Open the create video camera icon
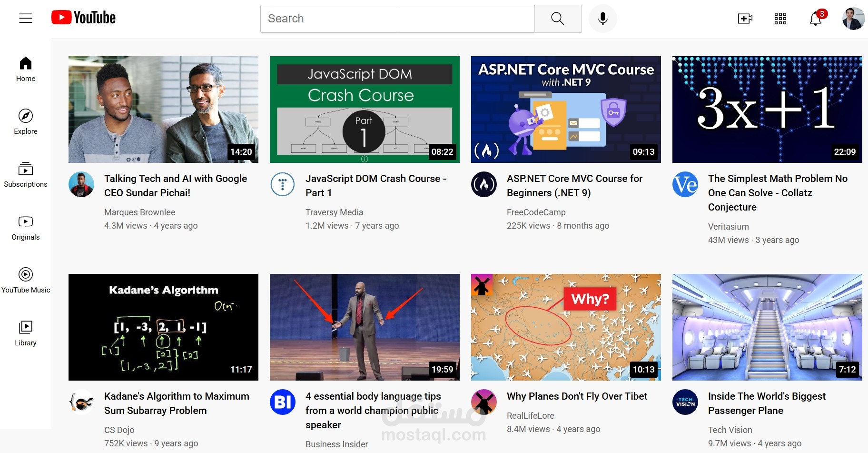868x453 pixels. click(745, 19)
